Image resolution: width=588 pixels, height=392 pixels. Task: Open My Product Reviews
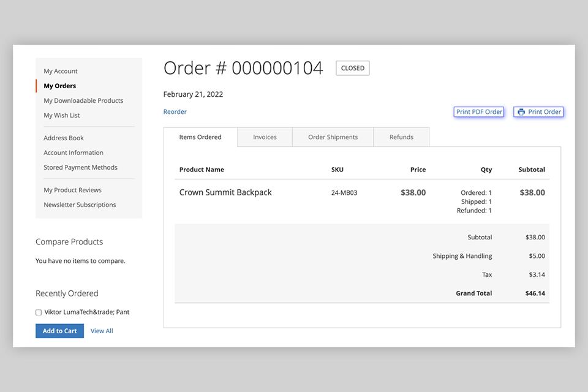pyautogui.click(x=72, y=190)
